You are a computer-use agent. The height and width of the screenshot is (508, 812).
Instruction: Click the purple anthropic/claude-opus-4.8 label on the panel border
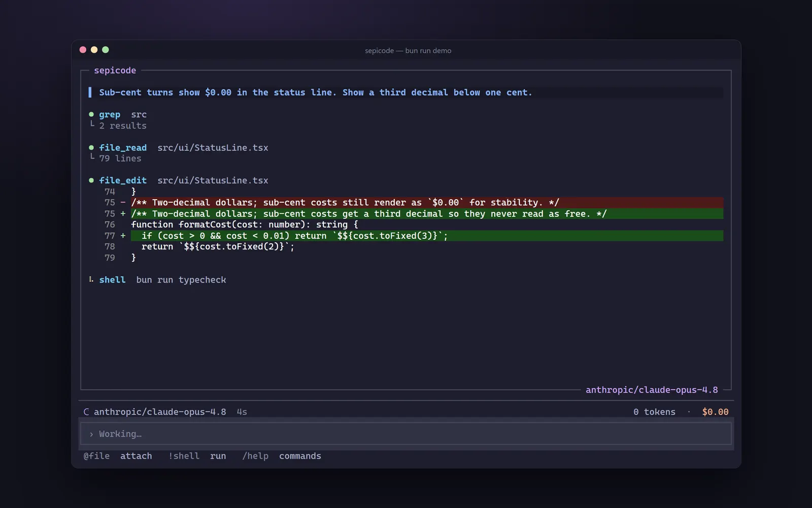pos(652,390)
